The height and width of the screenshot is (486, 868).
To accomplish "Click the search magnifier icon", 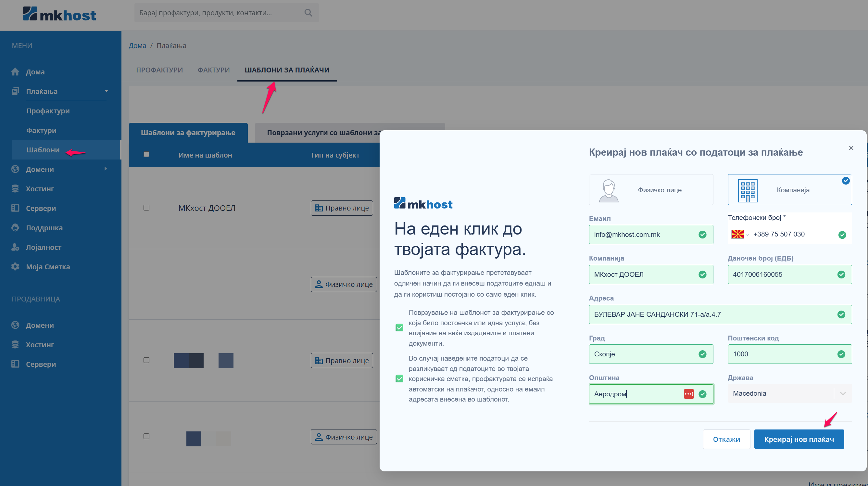I will point(308,13).
